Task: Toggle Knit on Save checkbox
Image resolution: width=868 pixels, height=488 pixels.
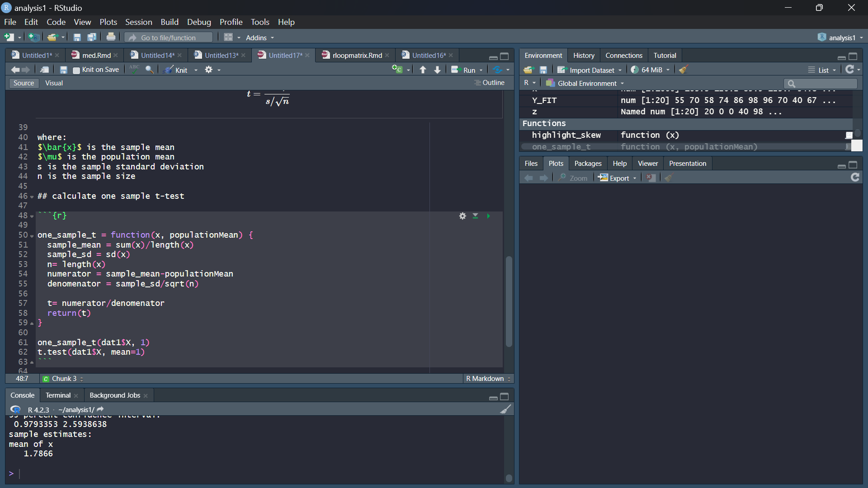Action: 76,70
